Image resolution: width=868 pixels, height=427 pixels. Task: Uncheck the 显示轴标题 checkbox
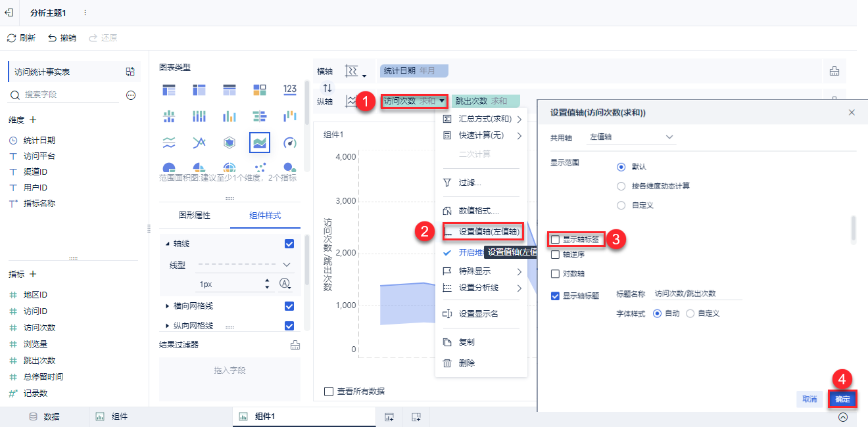(555, 296)
